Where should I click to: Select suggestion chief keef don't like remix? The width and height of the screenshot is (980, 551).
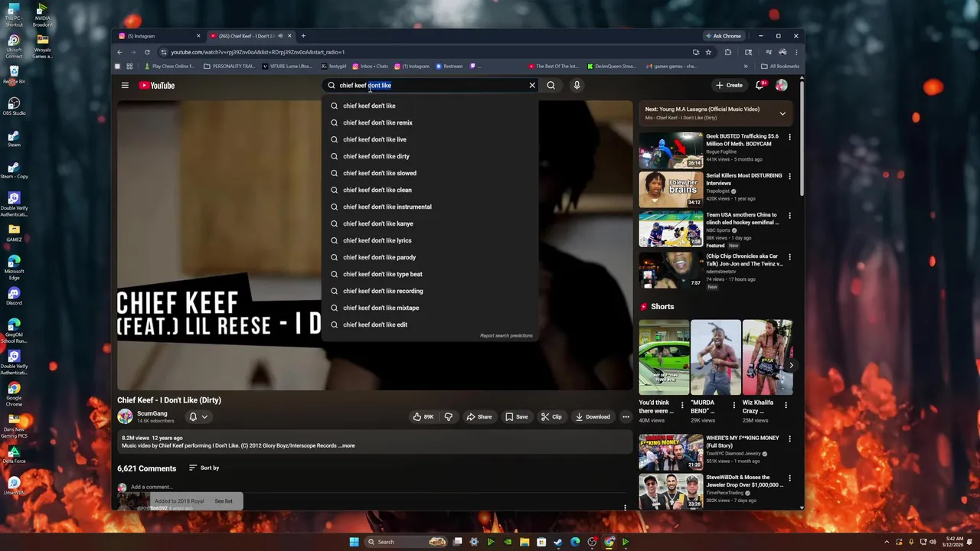pyautogui.click(x=430, y=122)
